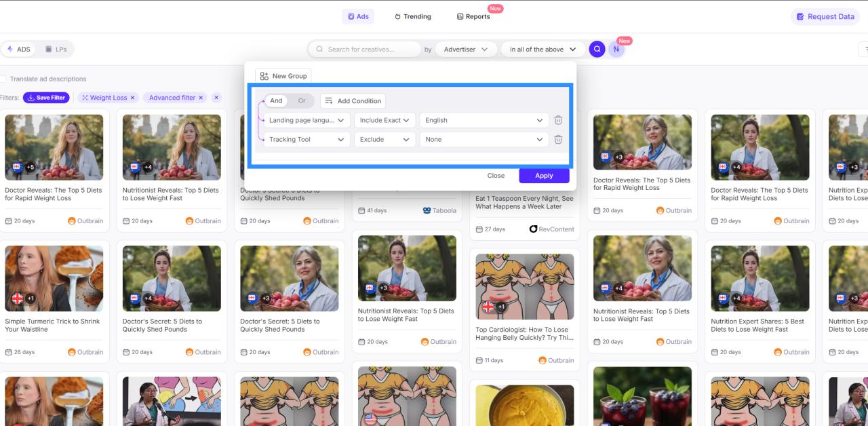The image size is (868, 426).
Task: Remove the Advanced filter chip
Action: pos(201,98)
